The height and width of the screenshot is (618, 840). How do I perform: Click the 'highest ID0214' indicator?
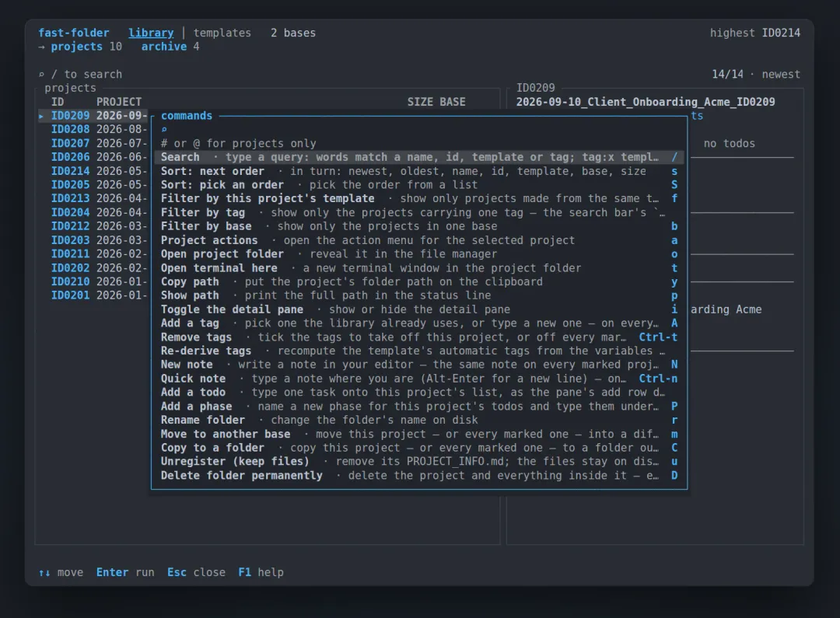(x=754, y=33)
